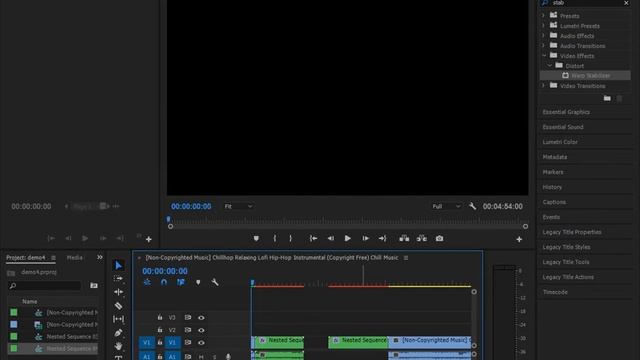Select the Slip tool
Screen dimensions: 640x360
click(118, 319)
